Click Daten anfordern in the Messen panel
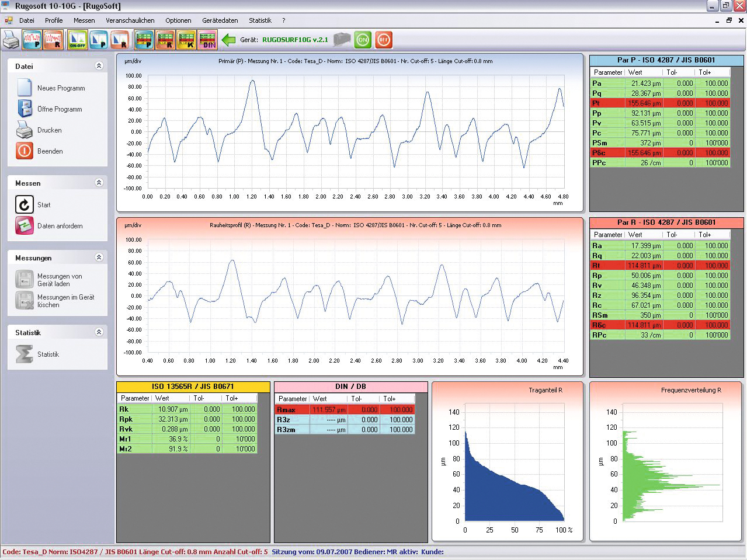Image resolution: width=747 pixels, height=560 pixels. (60, 226)
